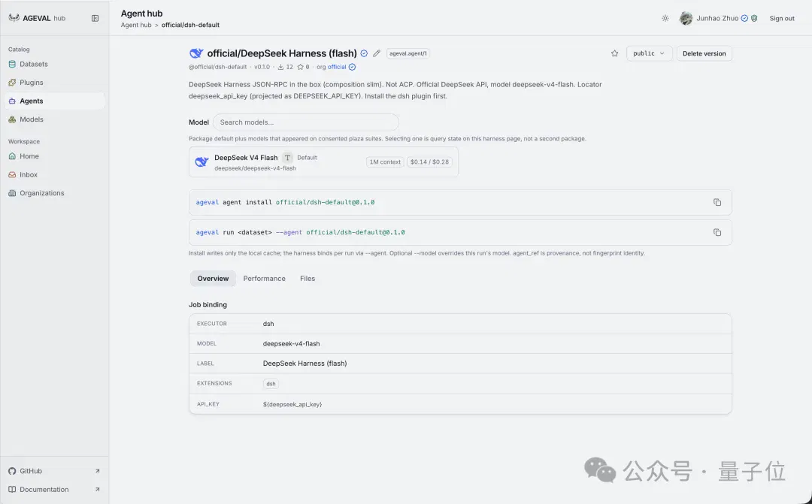This screenshot has width=812, height=504.
Task: Open Organizations page
Action: coord(54,193)
